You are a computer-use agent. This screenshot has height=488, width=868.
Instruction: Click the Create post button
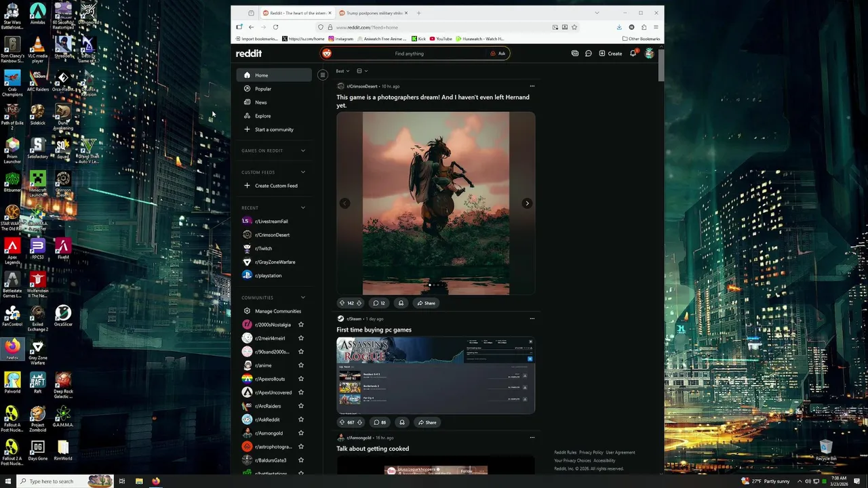coord(610,54)
